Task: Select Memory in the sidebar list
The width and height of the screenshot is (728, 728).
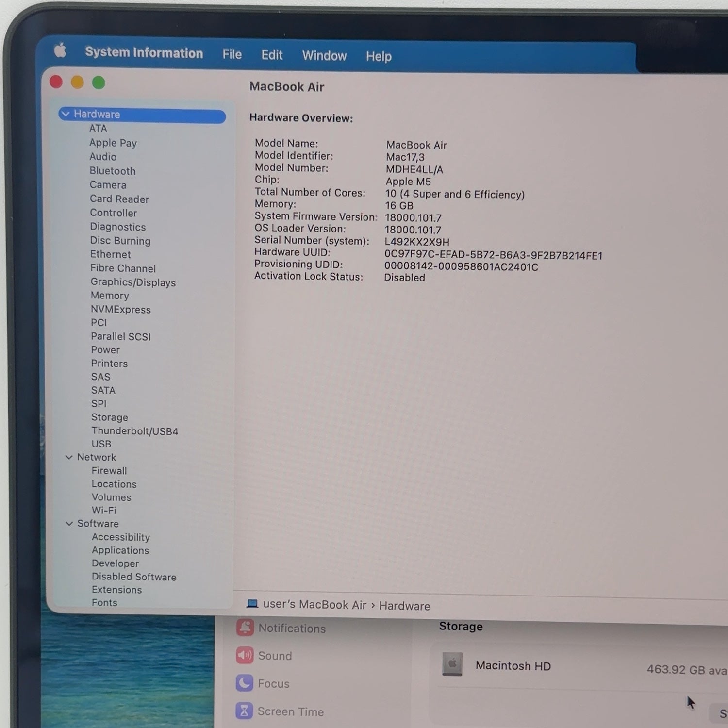Action: 110,296
